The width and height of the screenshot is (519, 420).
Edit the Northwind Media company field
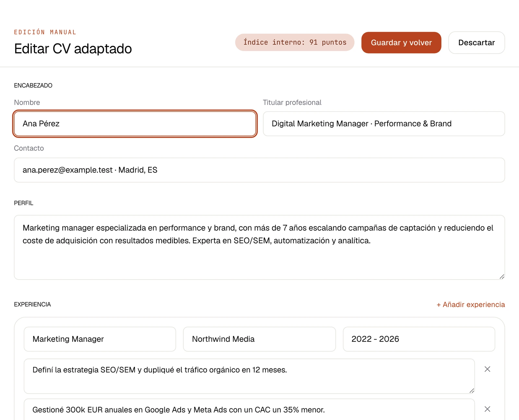click(x=259, y=339)
